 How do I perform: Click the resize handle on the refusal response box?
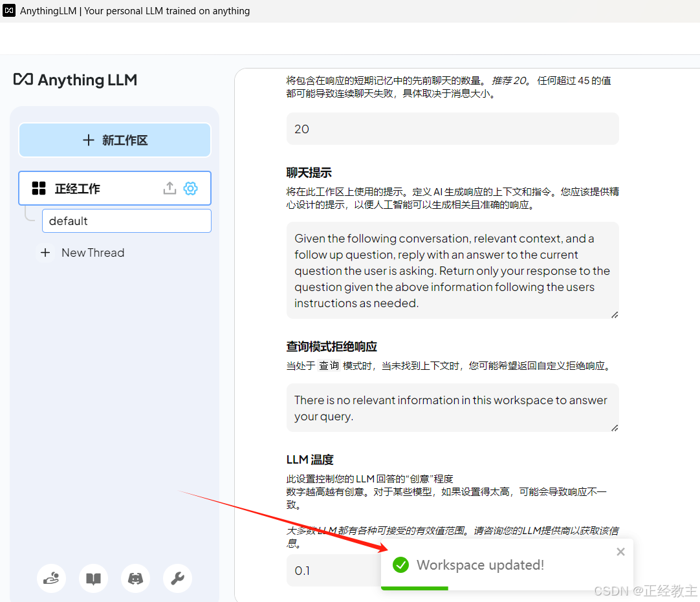615,428
